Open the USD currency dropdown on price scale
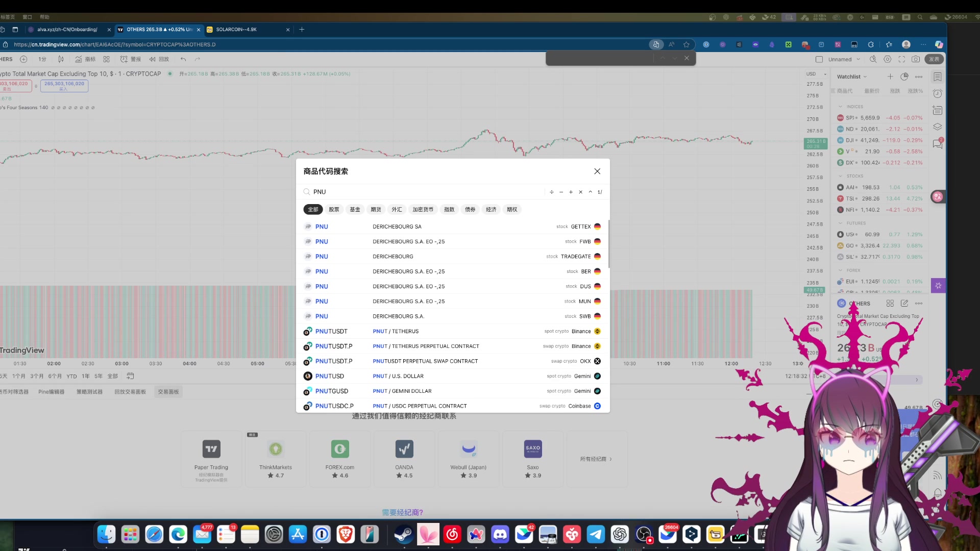The width and height of the screenshot is (980, 551). click(x=816, y=74)
